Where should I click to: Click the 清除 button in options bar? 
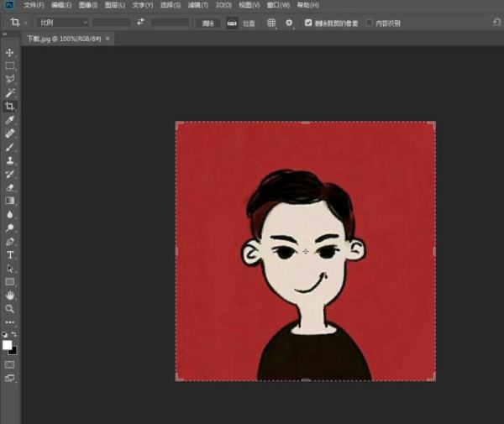click(x=207, y=23)
